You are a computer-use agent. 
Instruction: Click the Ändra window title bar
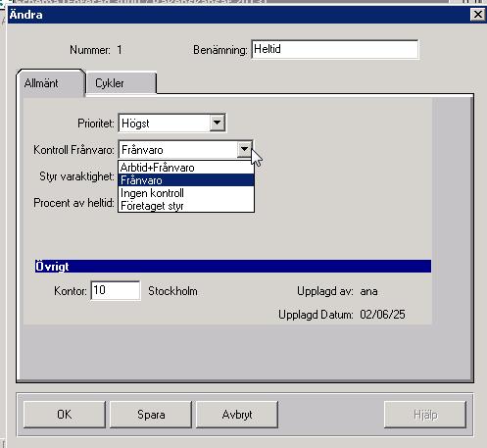point(238,15)
